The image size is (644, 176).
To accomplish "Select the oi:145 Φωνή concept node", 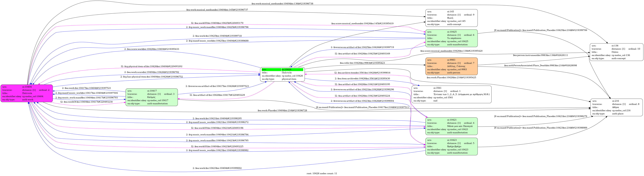I will pos(451,18).
